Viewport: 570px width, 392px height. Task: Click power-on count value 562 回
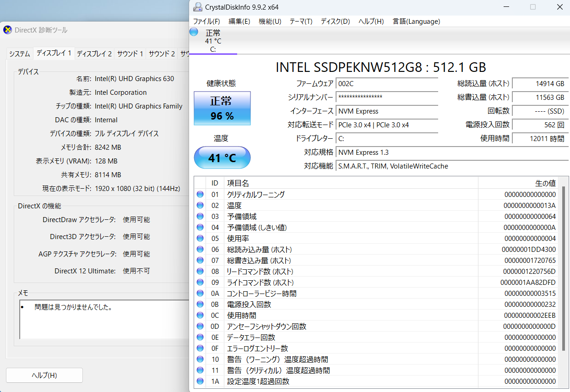(x=540, y=125)
